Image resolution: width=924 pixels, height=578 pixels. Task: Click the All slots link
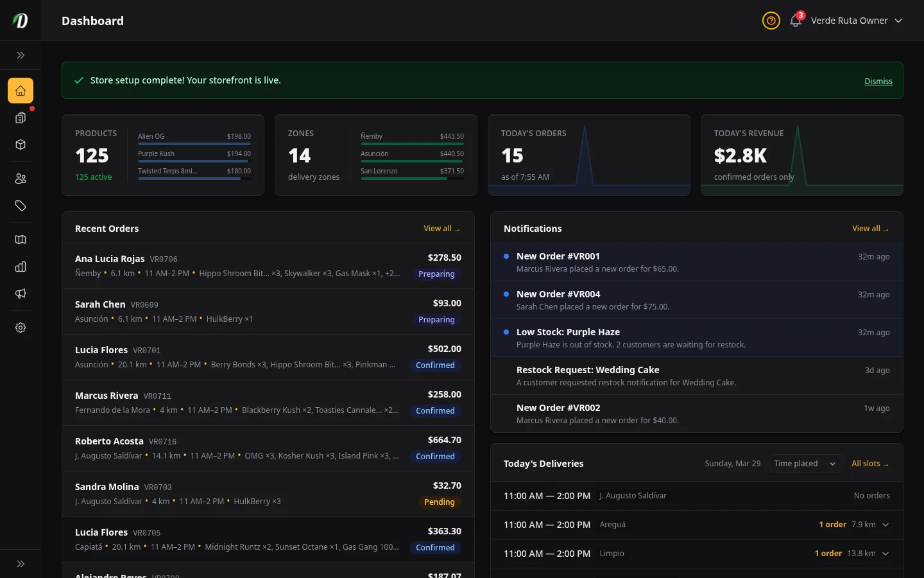pos(869,464)
